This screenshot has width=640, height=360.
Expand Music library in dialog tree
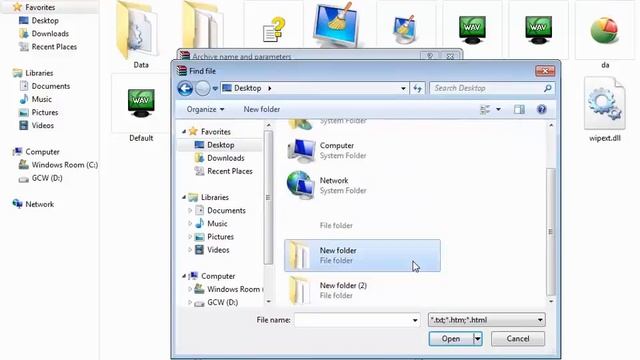point(190,224)
